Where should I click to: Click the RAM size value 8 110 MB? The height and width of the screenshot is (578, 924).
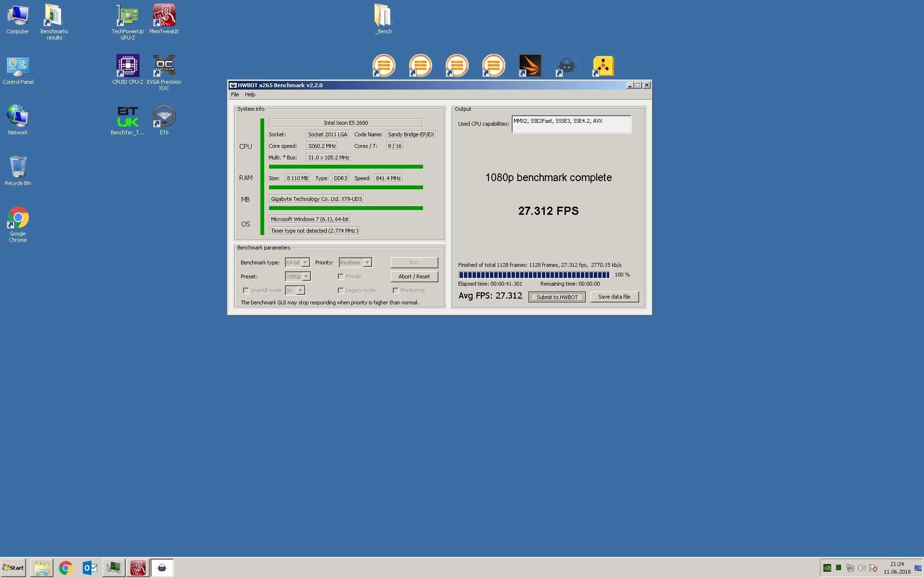click(x=297, y=178)
